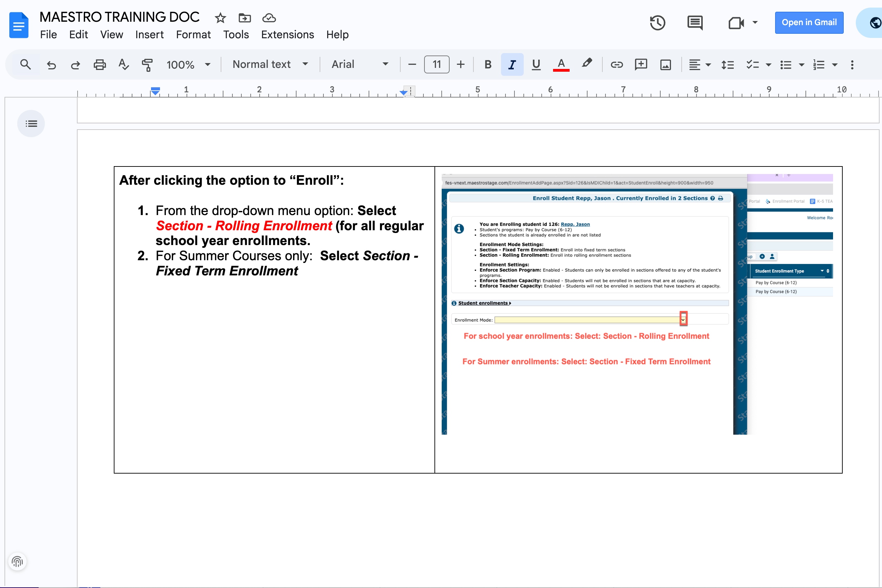Open more toolbar options menu
This screenshot has width=882, height=588.
pos(852,64)
